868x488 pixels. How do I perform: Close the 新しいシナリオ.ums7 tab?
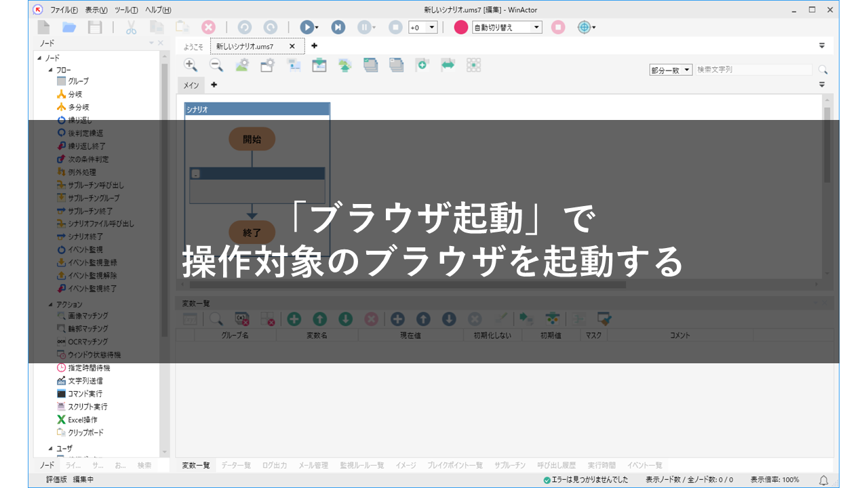click(292, 46)
